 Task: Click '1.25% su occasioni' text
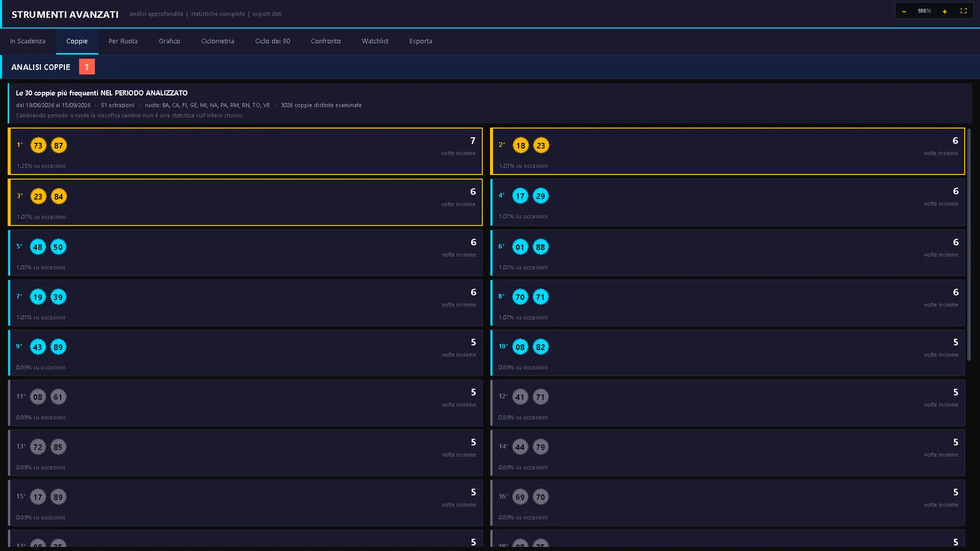(x=41, y=166)
